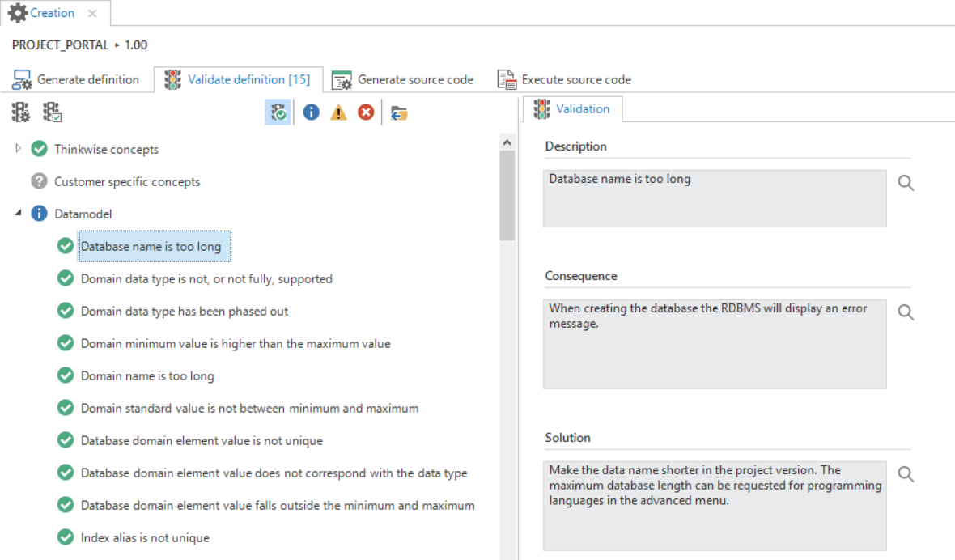This screenshot has height=560, width=955.
Task: Collapse the Datamodel tree node
Action: [19, 214]
